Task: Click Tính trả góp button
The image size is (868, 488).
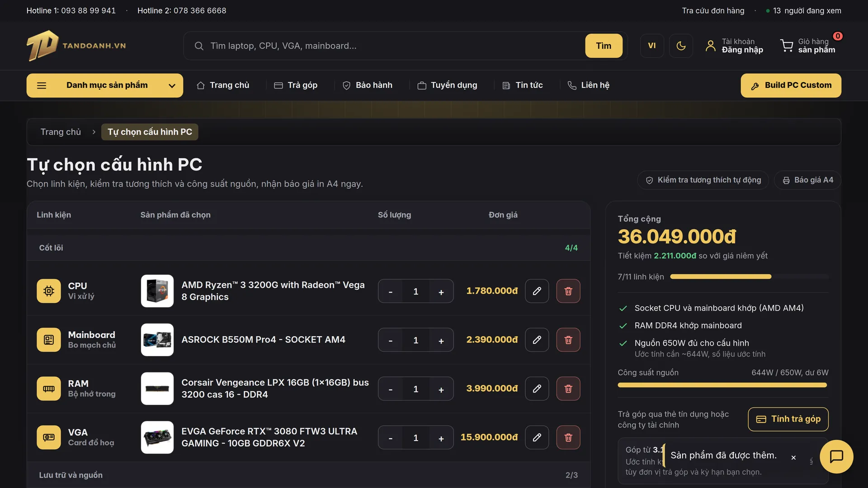Action: pyautogui.click(x=788, y=419)
